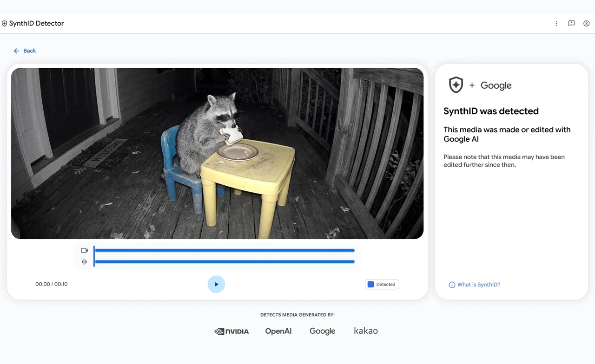Click the Google logo in the footer
This screenshot has width=595, height=364.
322,331
